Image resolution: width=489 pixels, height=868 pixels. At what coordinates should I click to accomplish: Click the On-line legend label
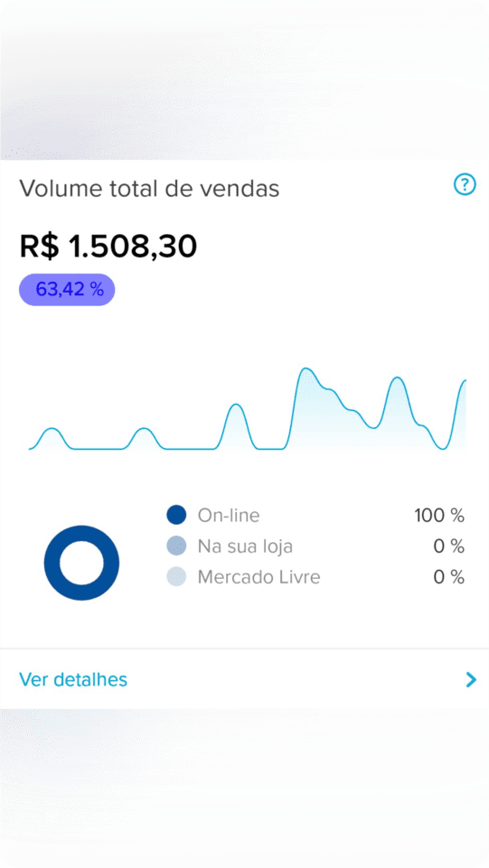tap(228, 516)
